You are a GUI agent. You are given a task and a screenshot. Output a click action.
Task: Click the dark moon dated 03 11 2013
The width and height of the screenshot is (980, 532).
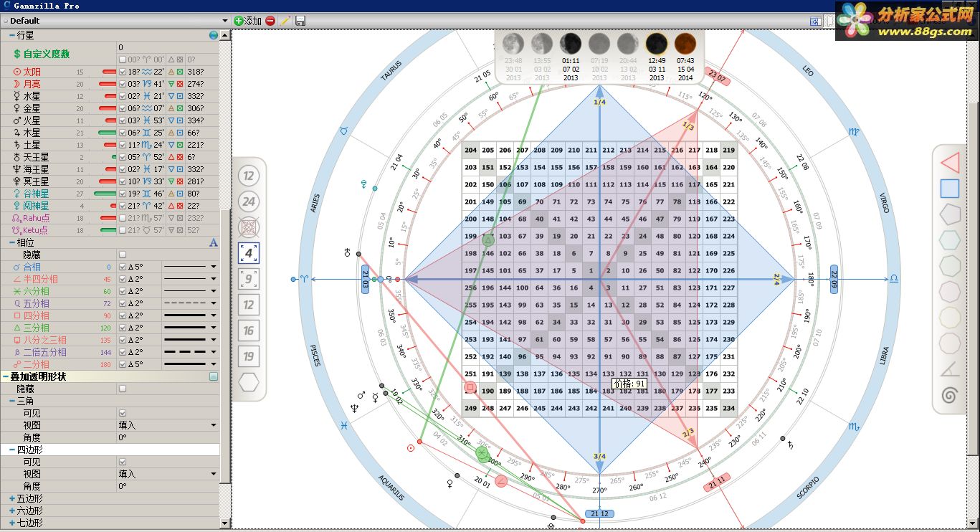[657, 44]
